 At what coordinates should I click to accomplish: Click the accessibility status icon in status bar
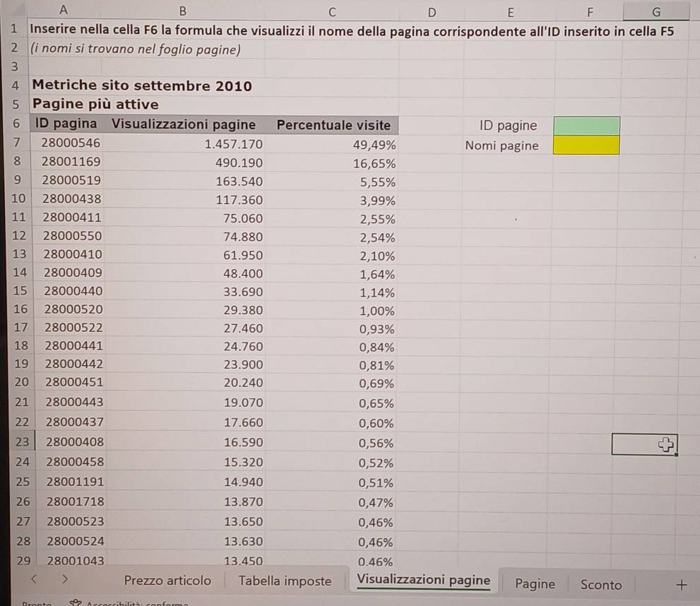[x=75, y=602]
